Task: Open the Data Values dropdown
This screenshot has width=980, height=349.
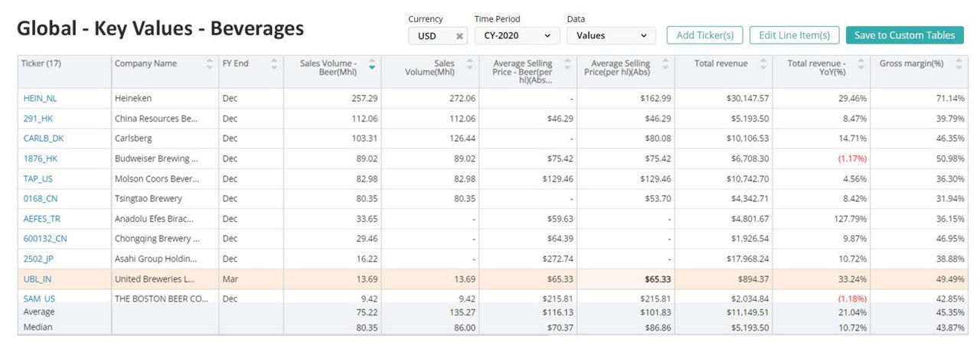Action: (611, 35)
